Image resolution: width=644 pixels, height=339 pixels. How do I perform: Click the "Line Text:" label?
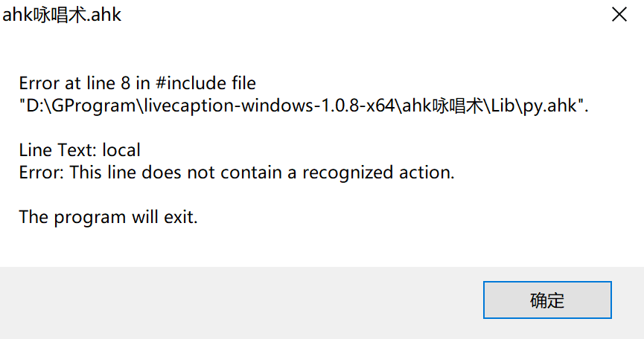(x=58, y=150)
